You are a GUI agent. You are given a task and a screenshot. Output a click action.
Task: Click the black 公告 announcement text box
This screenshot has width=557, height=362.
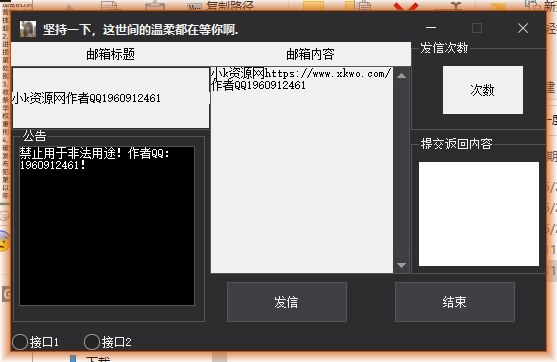107,226
